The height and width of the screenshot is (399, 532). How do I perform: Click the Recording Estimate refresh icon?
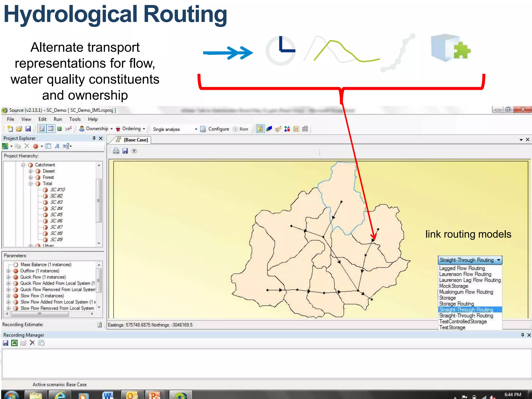99,324
